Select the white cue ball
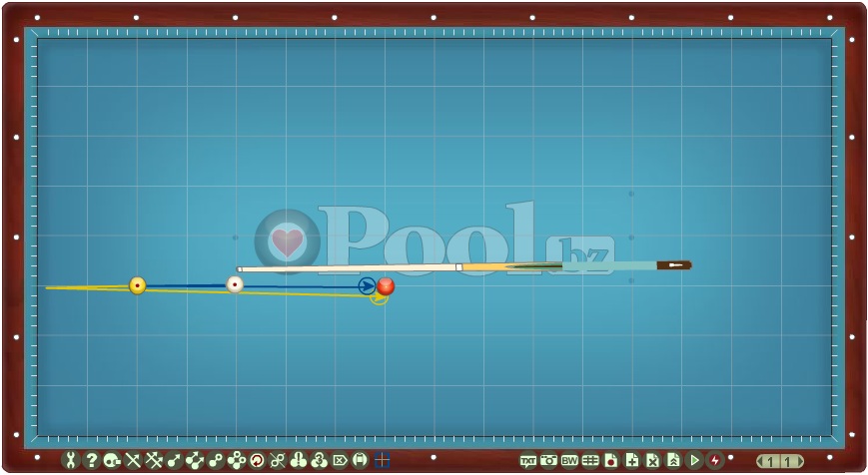Image resolution: width=868 pixels, height=475 pixels. pyautogui.click(x=235, y=284)
